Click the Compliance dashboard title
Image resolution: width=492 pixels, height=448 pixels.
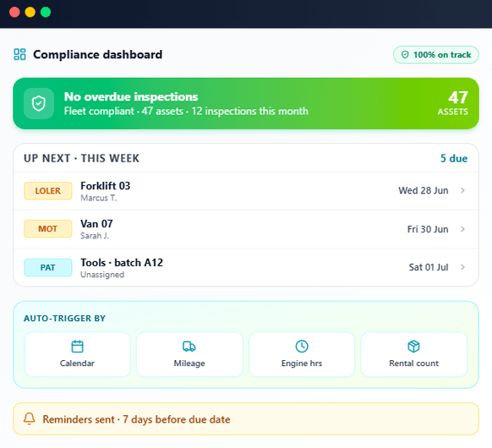[x=98, y=55]
